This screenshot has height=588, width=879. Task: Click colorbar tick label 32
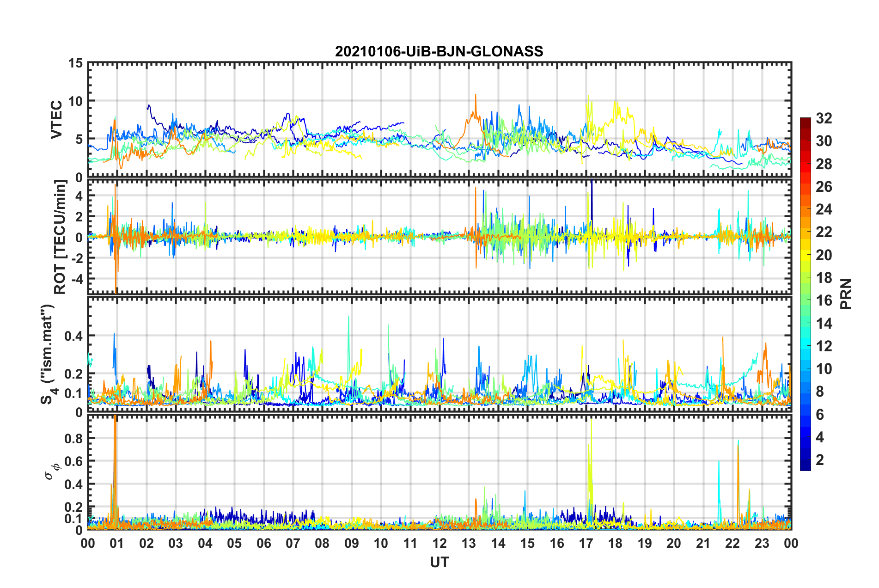(824, 118)
